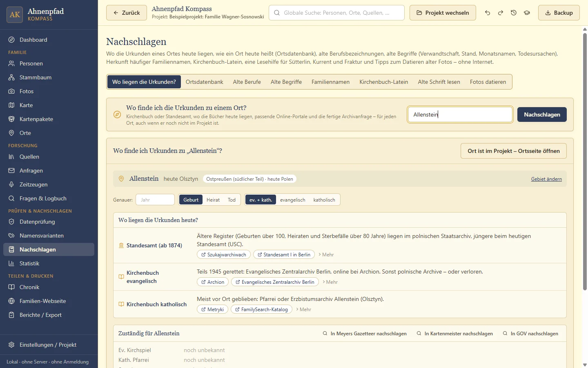Click Ort ist im Projekt – Ortsseite öffnen

tap(514, 151)
